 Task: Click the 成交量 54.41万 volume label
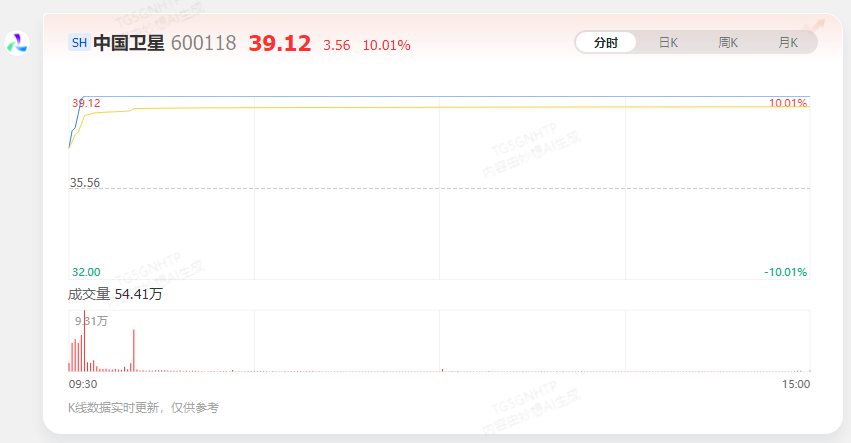[x=115, y=294]
